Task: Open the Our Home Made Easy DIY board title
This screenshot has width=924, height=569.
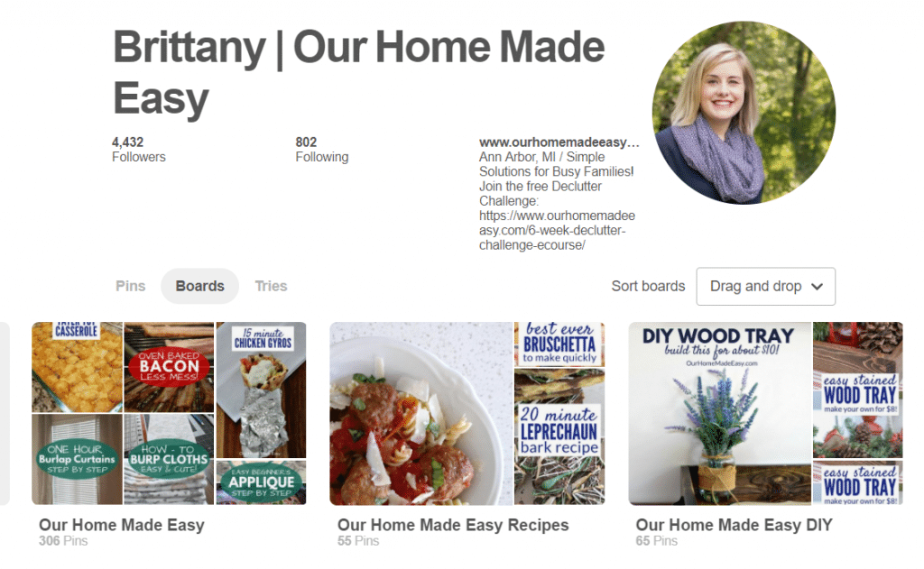Action: pos(734,525)
